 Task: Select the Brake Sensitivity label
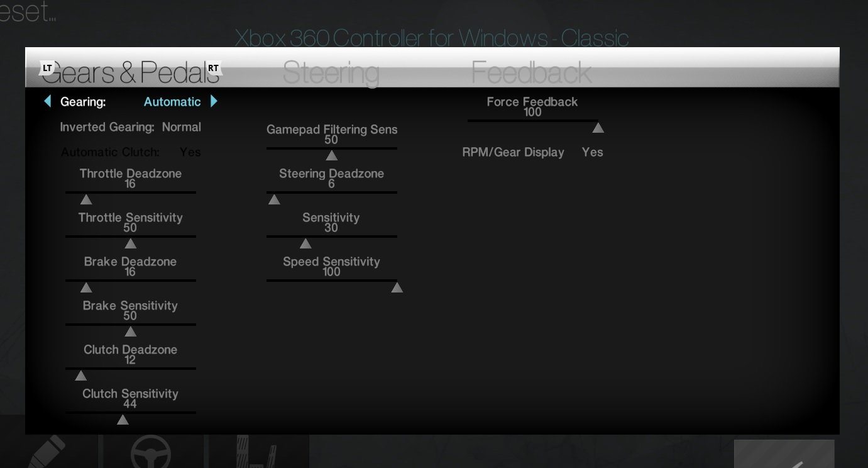(130, 306)
